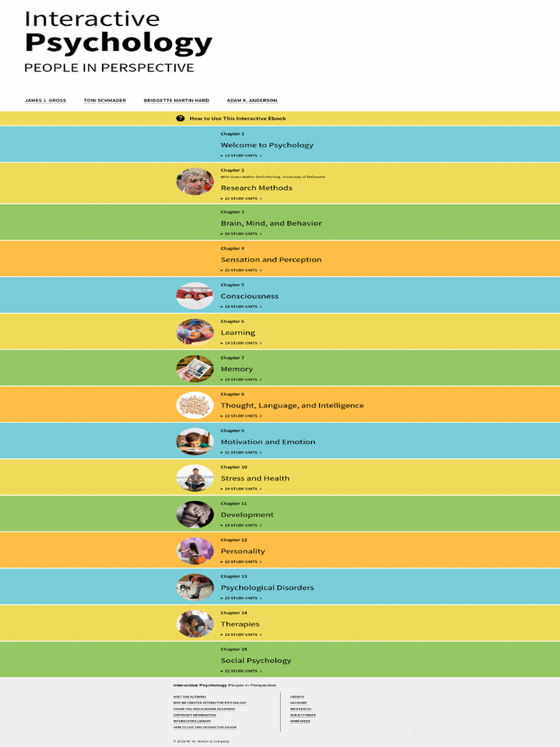Screen dimensions: 560x747
Task: Expand study units under Stress and Health
Action: (x=241, y=489)
